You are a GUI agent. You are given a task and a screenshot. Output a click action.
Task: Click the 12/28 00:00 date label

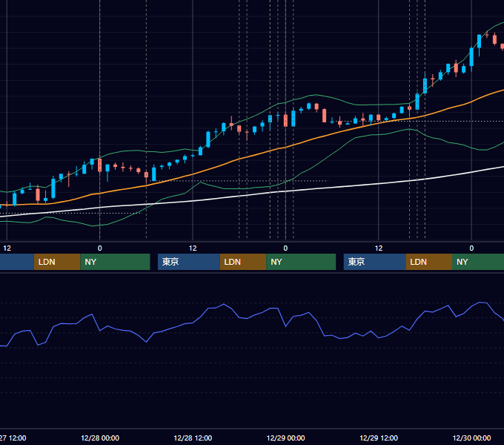click(100, 438)
